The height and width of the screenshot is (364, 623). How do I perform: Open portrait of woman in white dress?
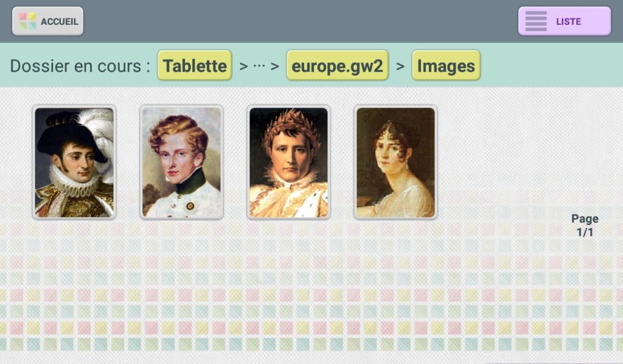[395, 162]
